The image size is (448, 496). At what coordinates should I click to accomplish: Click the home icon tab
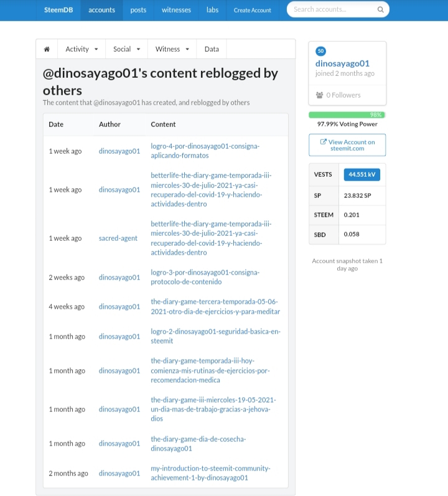[47, 49]
